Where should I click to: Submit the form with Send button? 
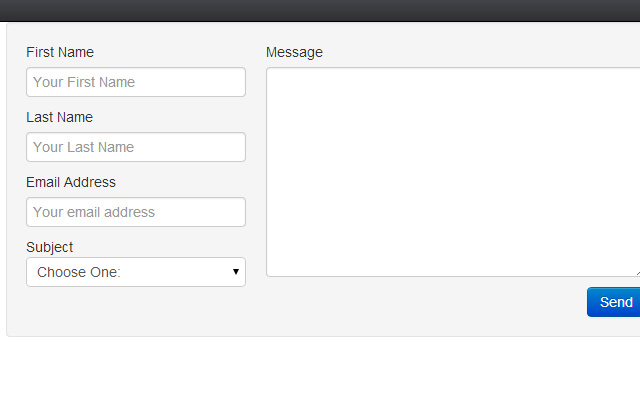click(x=613, y=302)
